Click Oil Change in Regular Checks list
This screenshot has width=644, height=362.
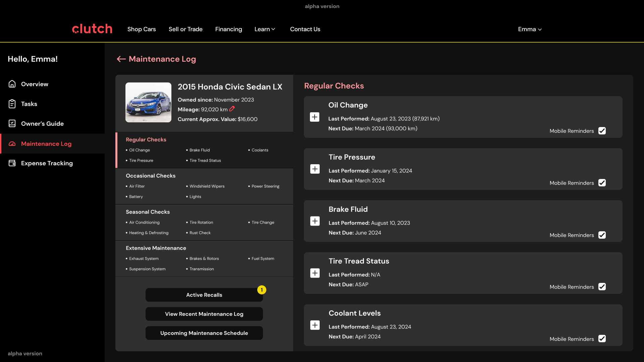[x=140, y=150]
